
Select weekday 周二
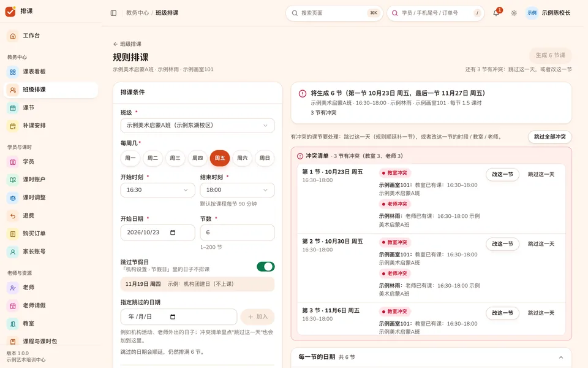(x=153, y=158)
